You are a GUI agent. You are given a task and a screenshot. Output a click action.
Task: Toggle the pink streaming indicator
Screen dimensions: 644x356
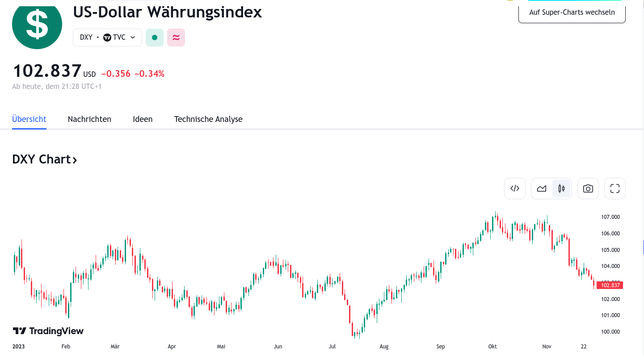pos(176,37)
